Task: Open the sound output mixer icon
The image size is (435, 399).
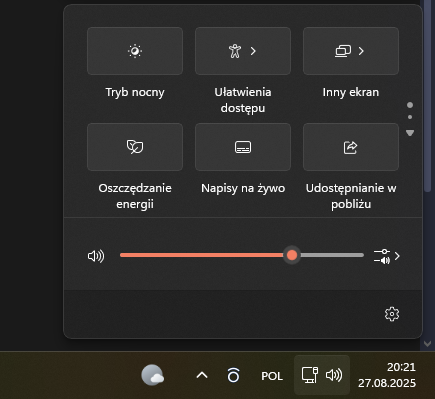Action: pos(382,256)
